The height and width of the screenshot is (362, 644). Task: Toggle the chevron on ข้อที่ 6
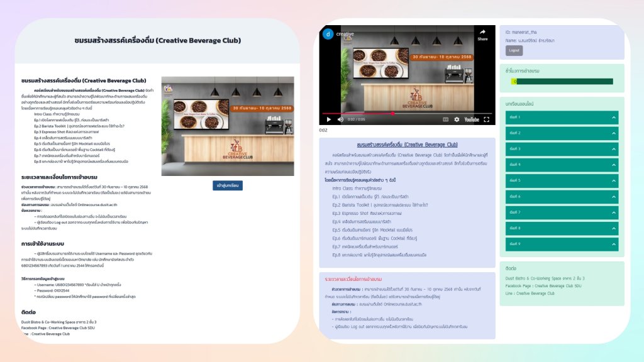613,197
